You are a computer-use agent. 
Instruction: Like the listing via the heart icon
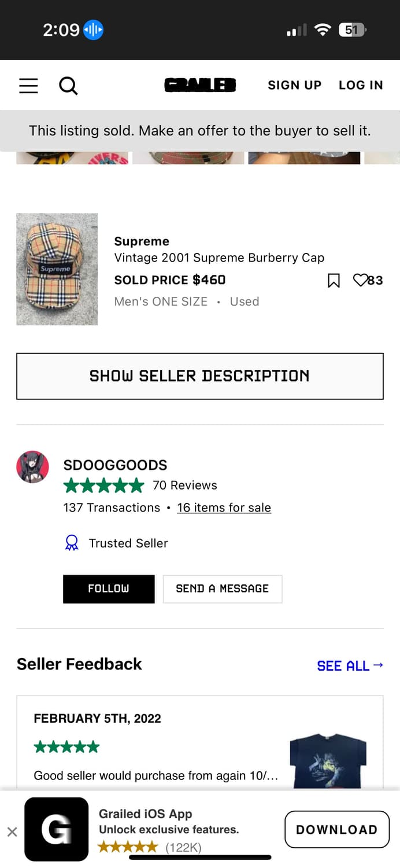[360, 280]
